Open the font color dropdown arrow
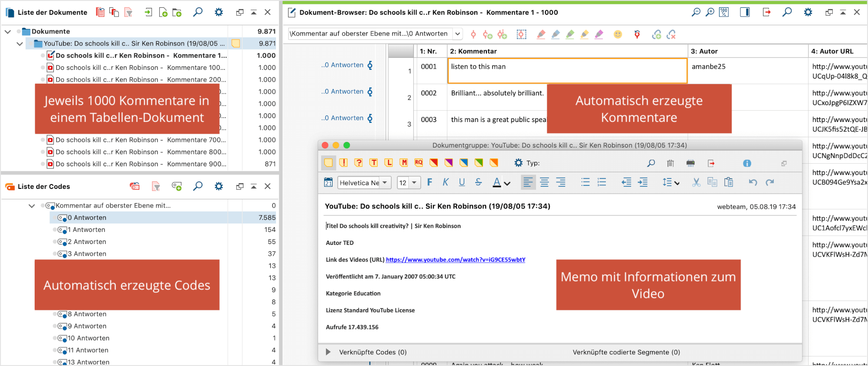 click(507, 183)
